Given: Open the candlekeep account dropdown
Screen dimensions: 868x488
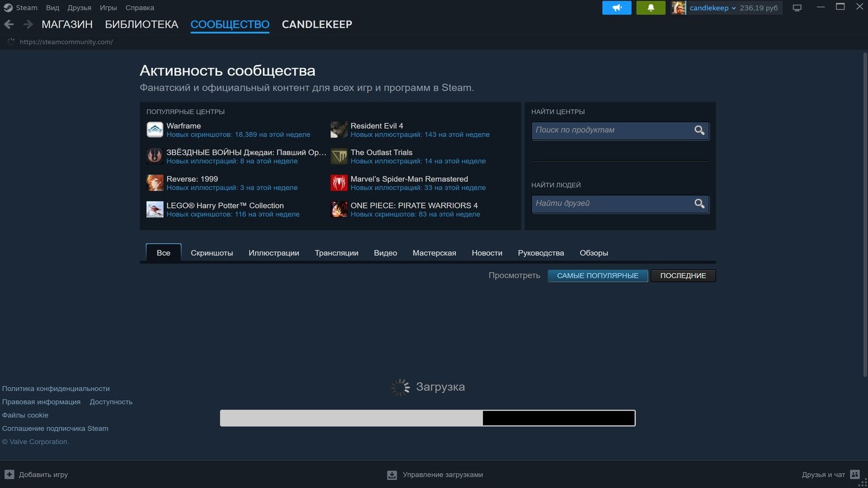Looking at the screenshot, I should point(713,7).
